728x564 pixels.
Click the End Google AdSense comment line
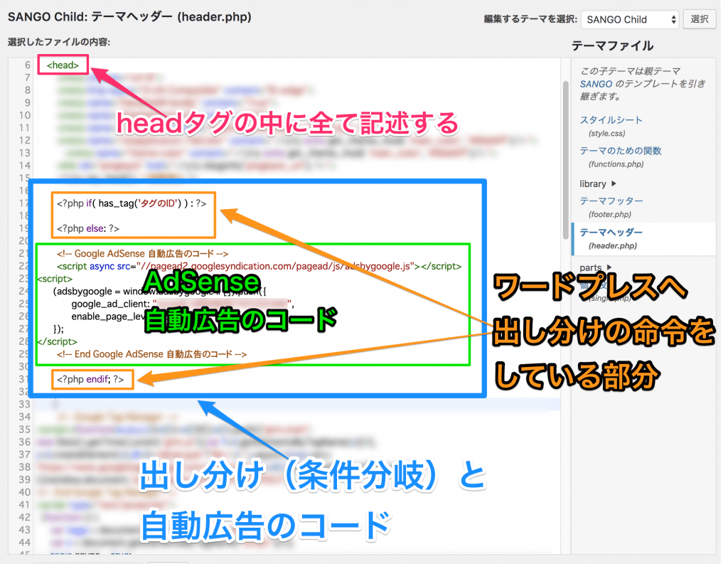tap(152, 354)
